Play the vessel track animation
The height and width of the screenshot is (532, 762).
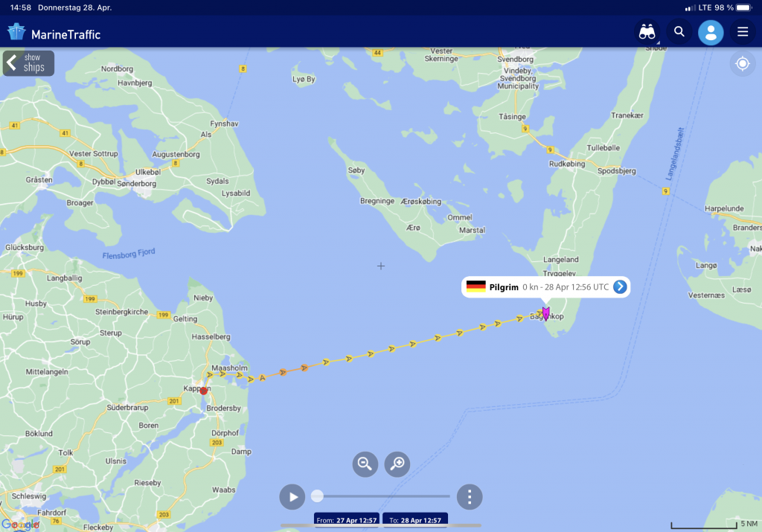(292, 496)
